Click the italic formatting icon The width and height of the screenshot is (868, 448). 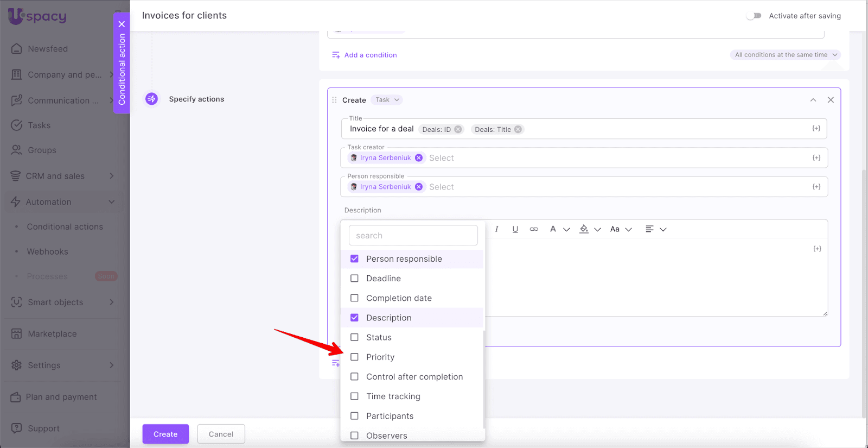click(496, 229)
